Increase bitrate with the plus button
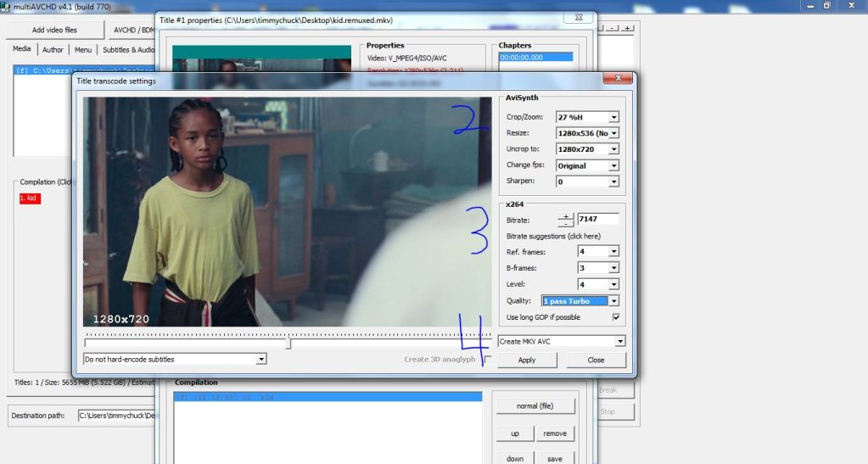Screen dimensions: 868x464 pos(565,216)
